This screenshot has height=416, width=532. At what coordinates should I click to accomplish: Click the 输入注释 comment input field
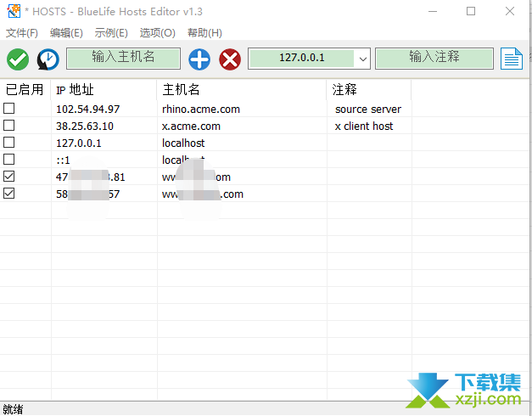(434, 59)
